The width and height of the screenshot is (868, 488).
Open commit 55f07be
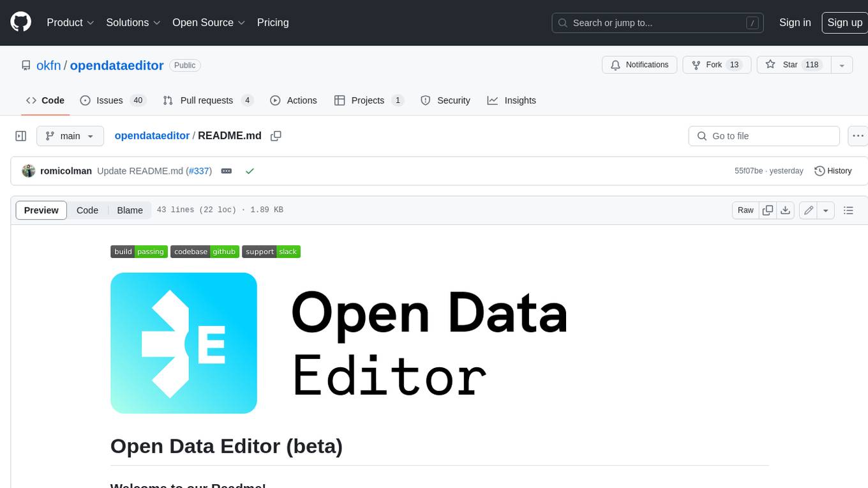[749, 171]
